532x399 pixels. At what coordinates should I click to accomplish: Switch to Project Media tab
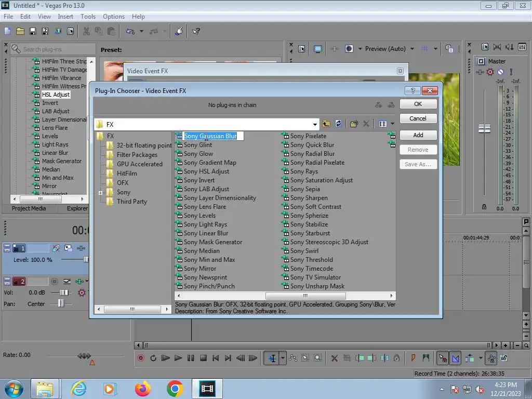coord(29,208)
